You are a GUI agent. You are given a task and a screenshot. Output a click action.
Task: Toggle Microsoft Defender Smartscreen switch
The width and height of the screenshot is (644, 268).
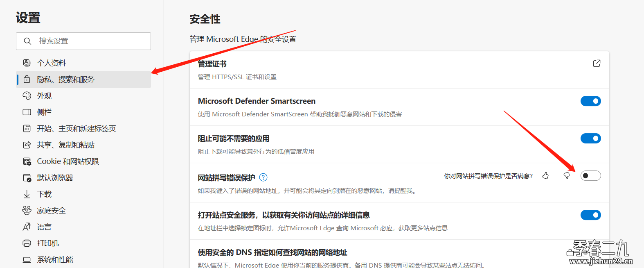[x=591, y=101]
